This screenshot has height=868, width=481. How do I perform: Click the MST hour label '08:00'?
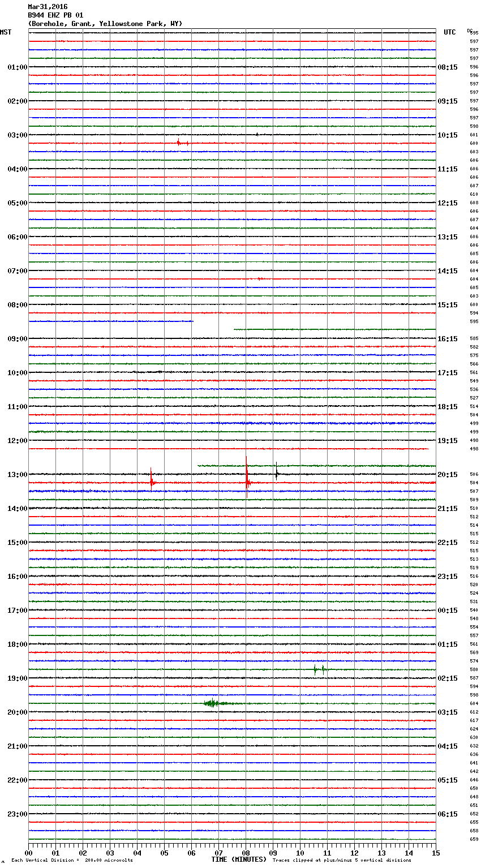18,305
